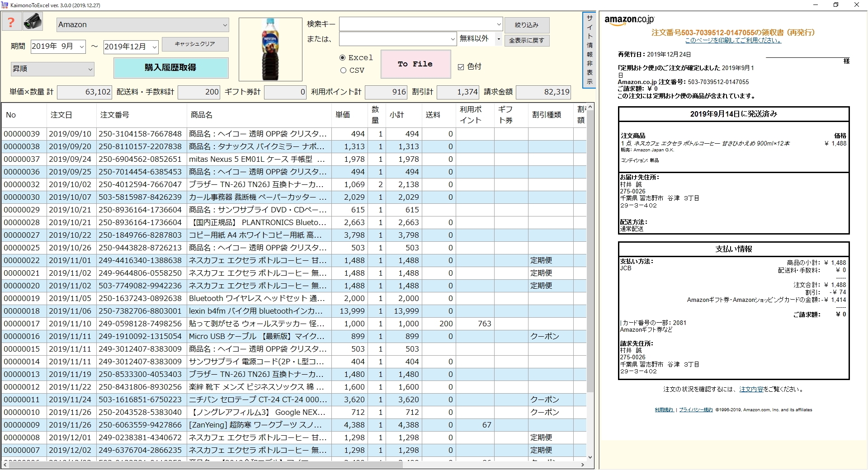
Task: Open the このページを印刷してご利用ください print link
Action: pos(732,40)
